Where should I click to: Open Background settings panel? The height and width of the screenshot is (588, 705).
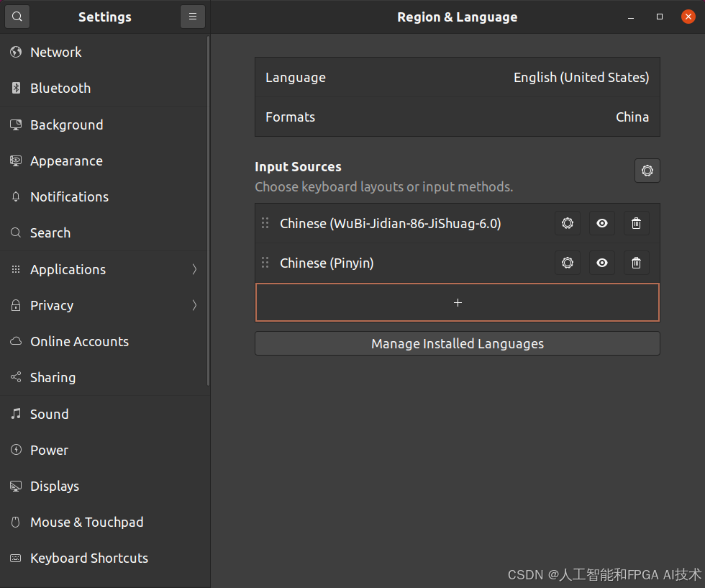click(x=104, y=125)
